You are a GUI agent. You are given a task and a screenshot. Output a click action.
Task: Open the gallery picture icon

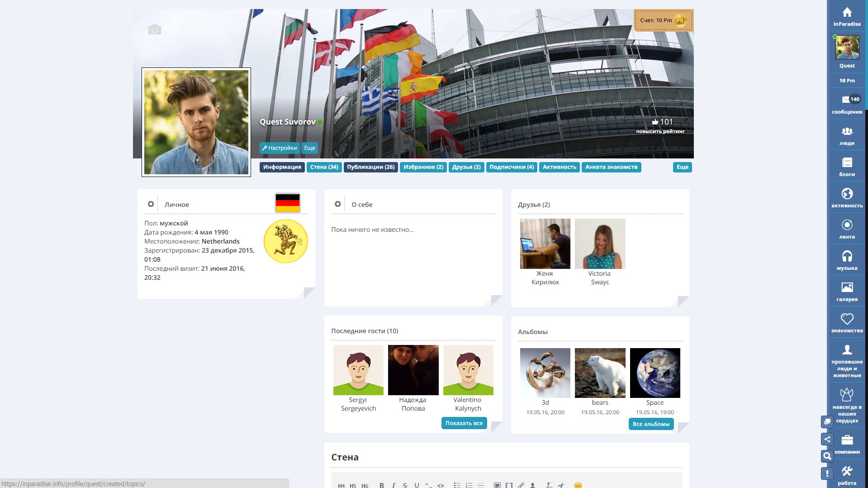[x=847, y=288]
